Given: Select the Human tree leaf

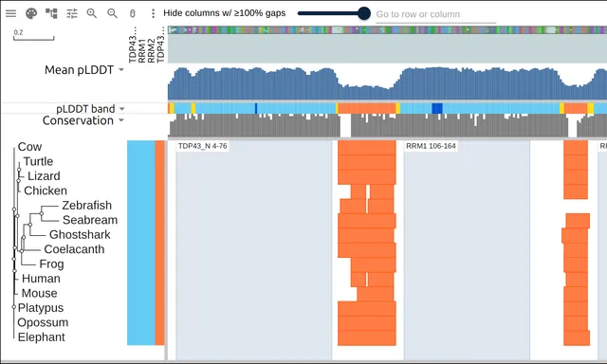Looking at the screenshot, I should pyautogui.click(x=41, y=279).
